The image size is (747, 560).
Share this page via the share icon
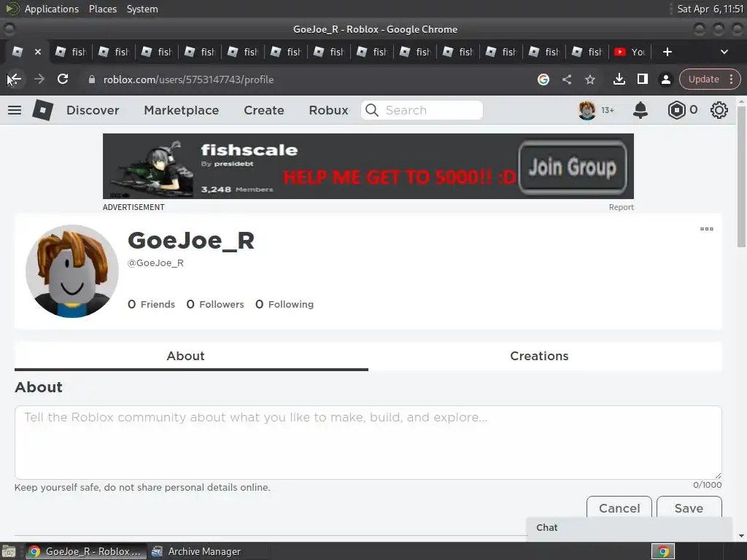[566, 79]
